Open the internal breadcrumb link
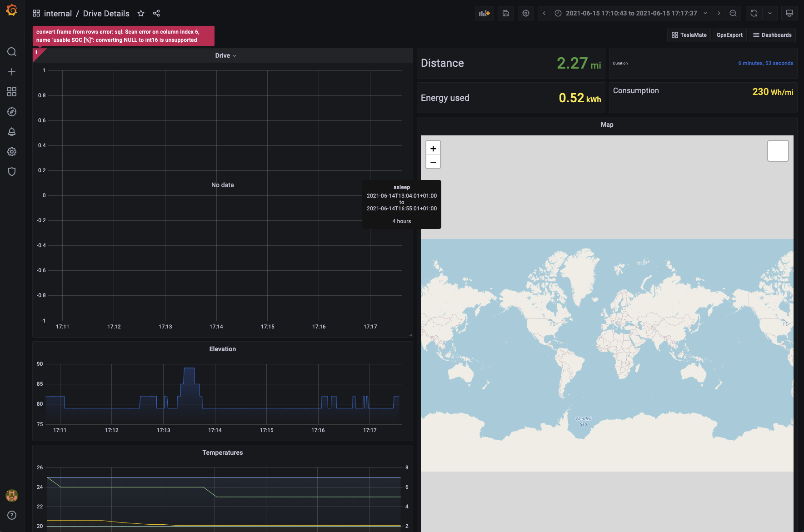The height and width of the screenshot is (532, 804). (58, 13)
